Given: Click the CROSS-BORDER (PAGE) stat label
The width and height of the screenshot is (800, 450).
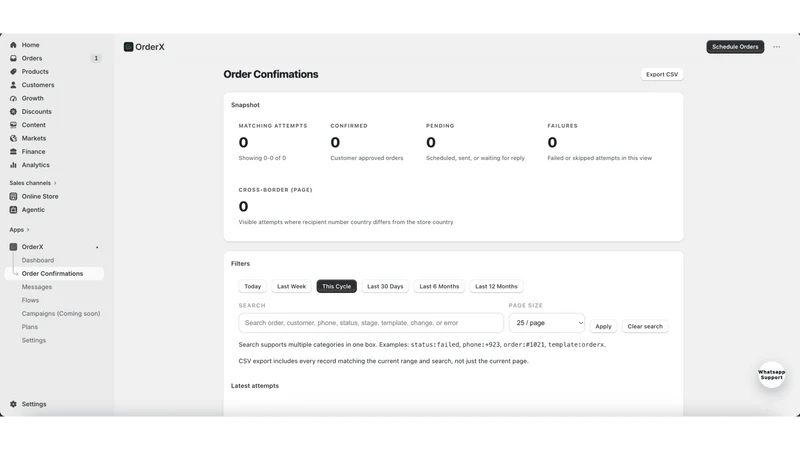Looking at the screenshot, I should coord(276,190).
